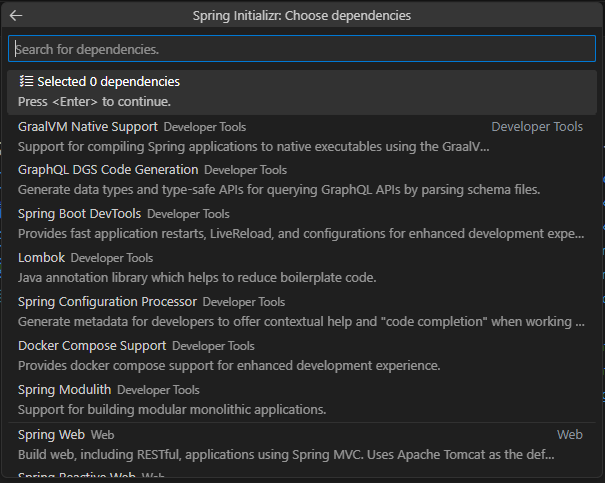Click the Spring Modulith description text
605x483 pixels.
click(x=172, y=409)
